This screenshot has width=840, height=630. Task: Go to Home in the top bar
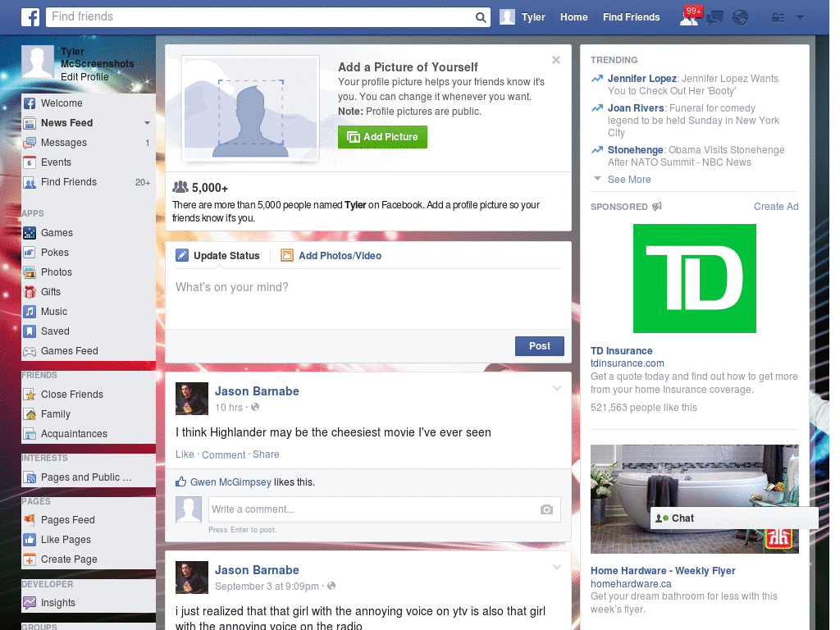pyautogui.click(x=573, y=17)
